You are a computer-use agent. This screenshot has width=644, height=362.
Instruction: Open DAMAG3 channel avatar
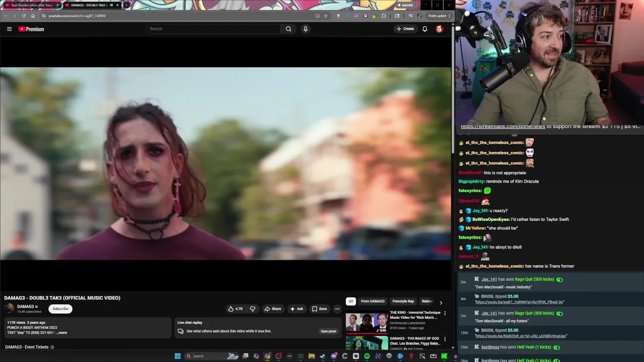coord(9,309)
